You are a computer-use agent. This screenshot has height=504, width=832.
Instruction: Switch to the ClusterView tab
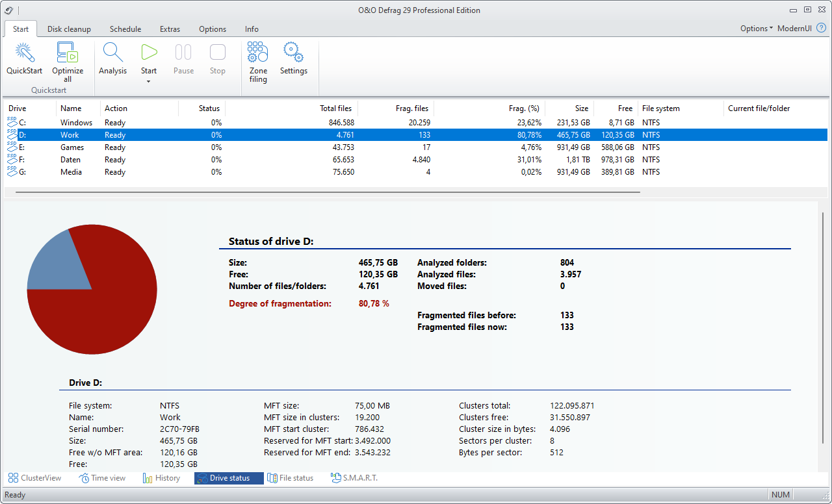coord(35,478)
